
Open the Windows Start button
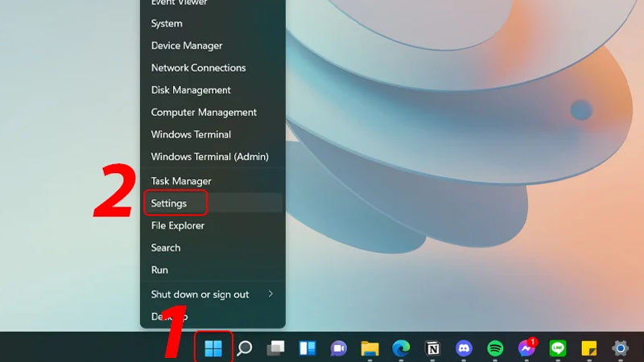[x=213, y=348]
